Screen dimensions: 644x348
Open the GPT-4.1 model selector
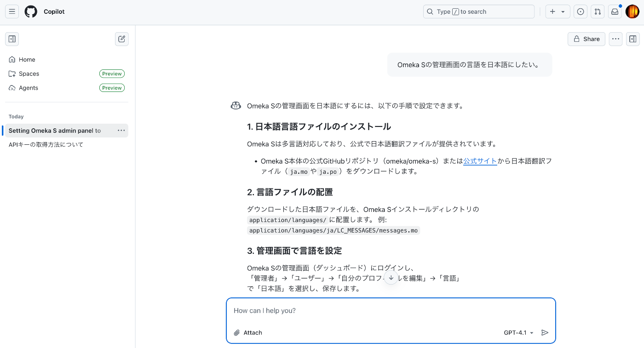pos(518,332)
